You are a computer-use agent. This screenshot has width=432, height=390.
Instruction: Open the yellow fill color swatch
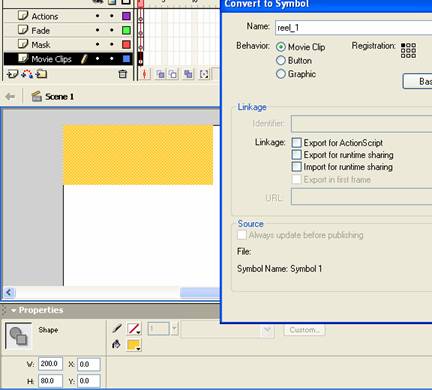[134, 345]
